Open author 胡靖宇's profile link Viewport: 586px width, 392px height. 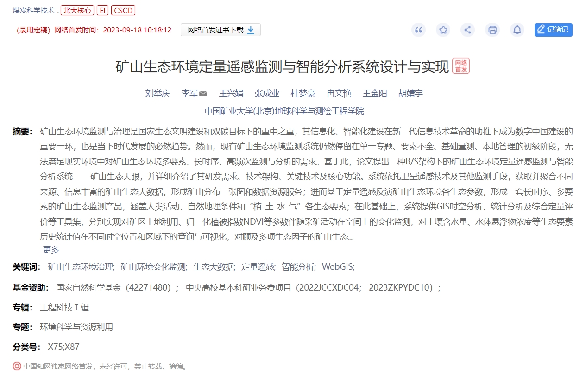tap(410, 94)
